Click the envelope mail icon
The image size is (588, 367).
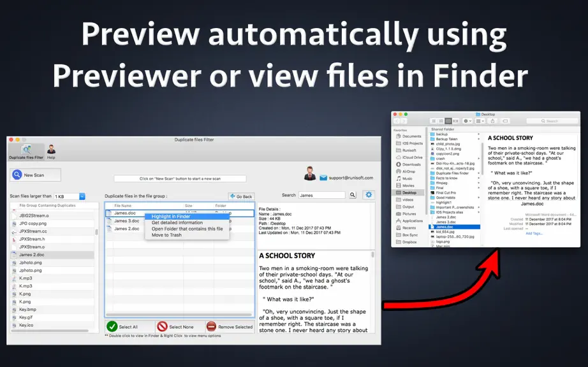click(323, 178)
